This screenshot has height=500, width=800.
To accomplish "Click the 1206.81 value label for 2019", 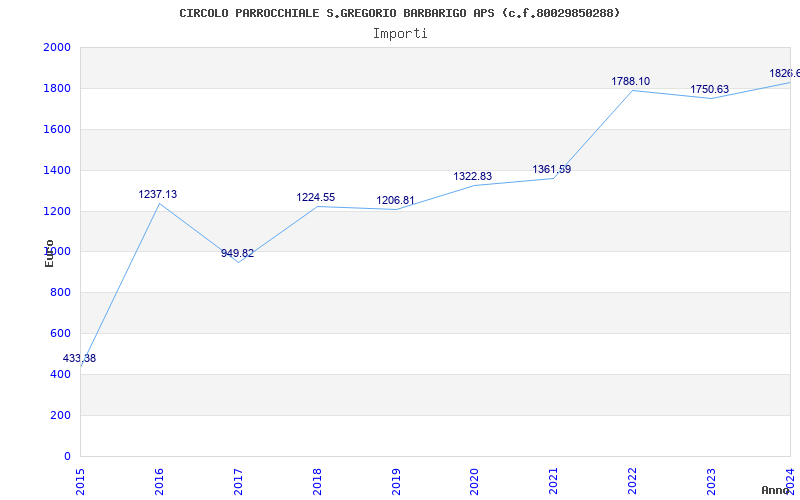I will coord(395,201).
